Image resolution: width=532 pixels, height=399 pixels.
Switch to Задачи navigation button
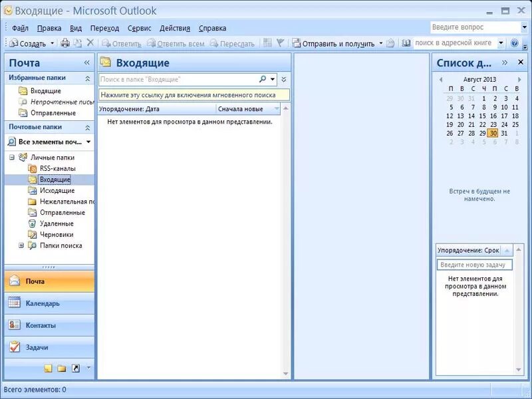click(49, 347)
